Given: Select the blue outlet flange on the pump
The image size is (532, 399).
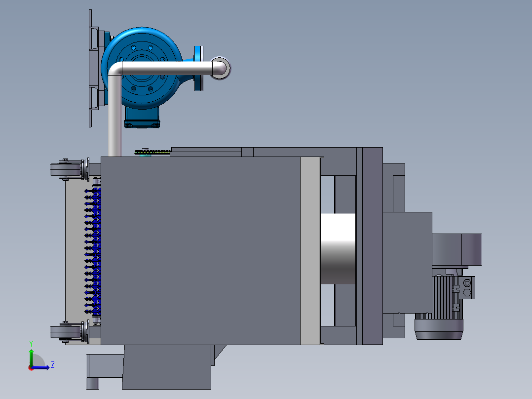Looking at the screenshot, I should coord(199,68).
